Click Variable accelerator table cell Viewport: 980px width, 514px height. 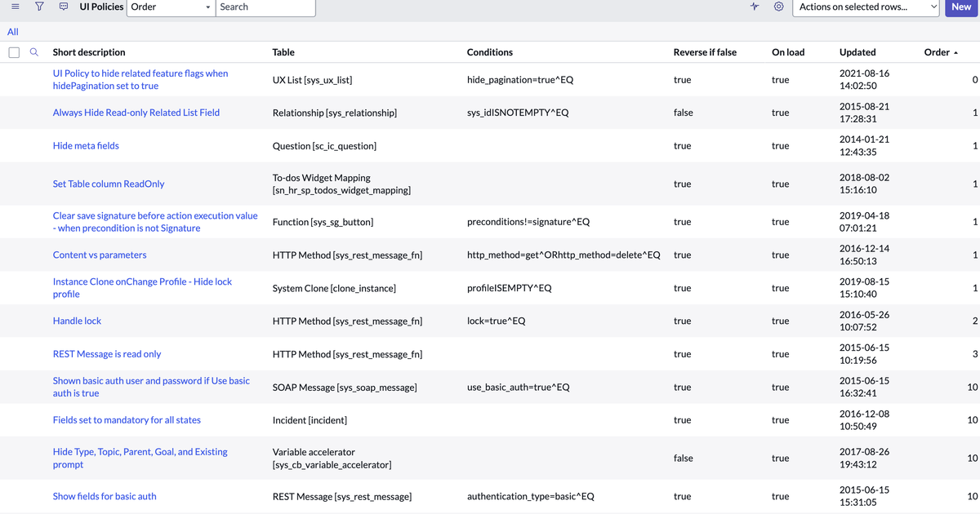click(x=332, y=458)
